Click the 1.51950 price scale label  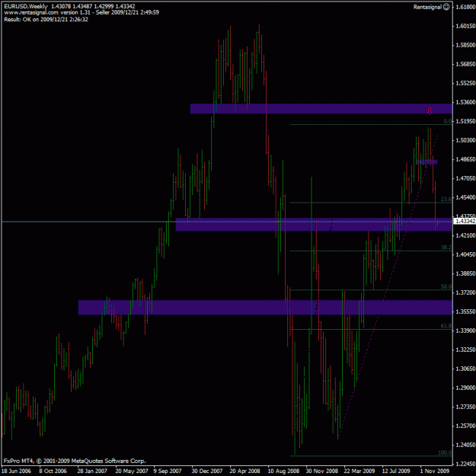point(465,121)
